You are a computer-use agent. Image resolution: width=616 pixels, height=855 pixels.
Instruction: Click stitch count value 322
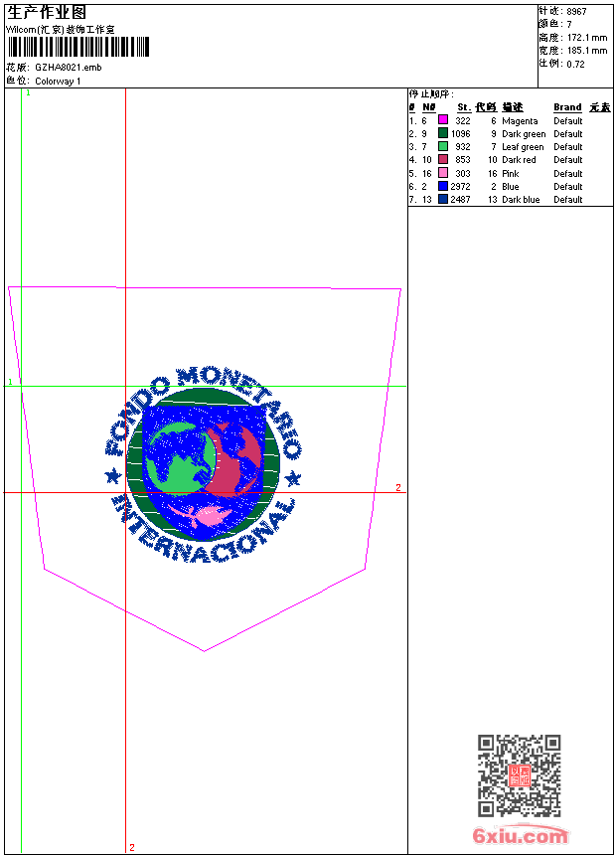click(x=463, y=121)
